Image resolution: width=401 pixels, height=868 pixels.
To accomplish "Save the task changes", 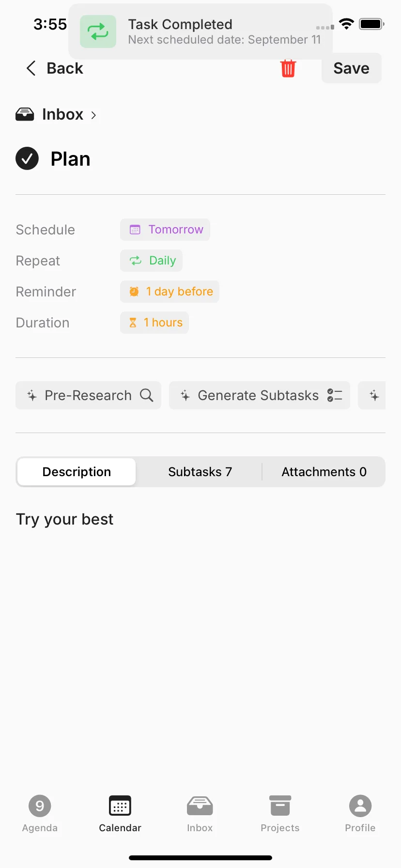I will [352, 68].
